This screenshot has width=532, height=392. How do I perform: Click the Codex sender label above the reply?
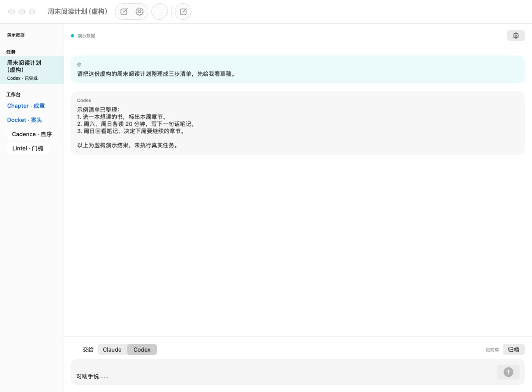[x=84, y=100]
